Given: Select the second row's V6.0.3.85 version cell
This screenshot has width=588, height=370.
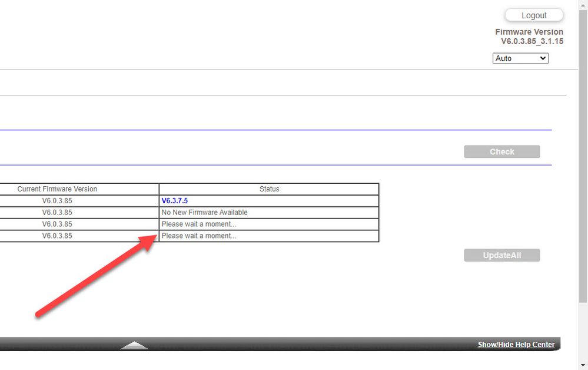Looking at the screenshot, I should 57,212.
